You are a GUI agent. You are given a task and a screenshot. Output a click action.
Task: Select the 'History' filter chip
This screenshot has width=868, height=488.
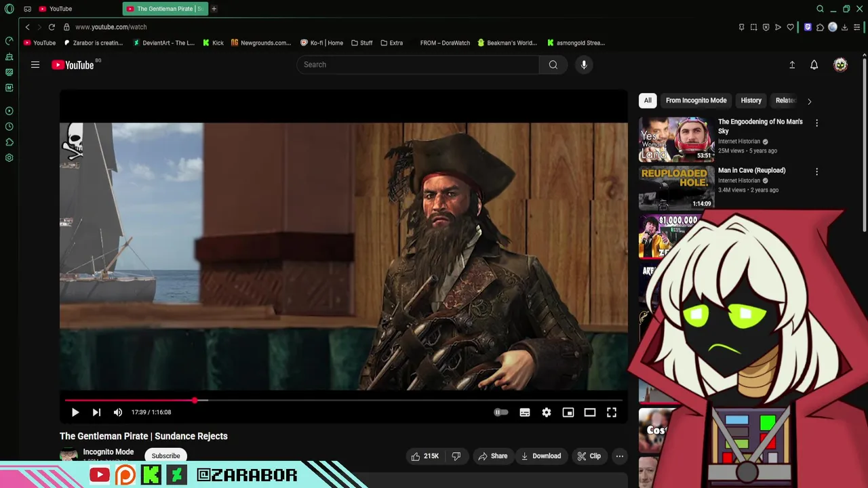751,100
